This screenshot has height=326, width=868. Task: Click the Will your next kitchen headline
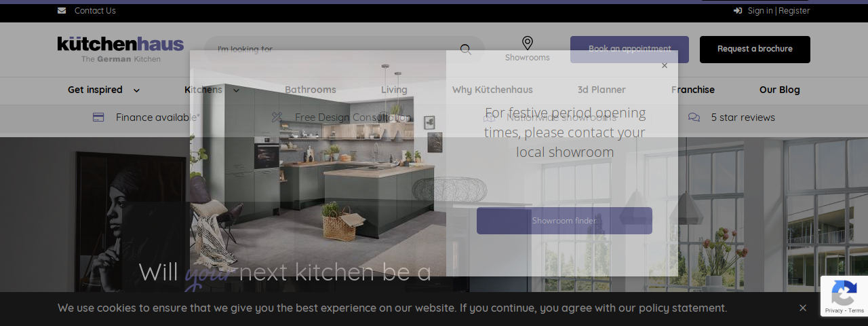pos(285,272)
